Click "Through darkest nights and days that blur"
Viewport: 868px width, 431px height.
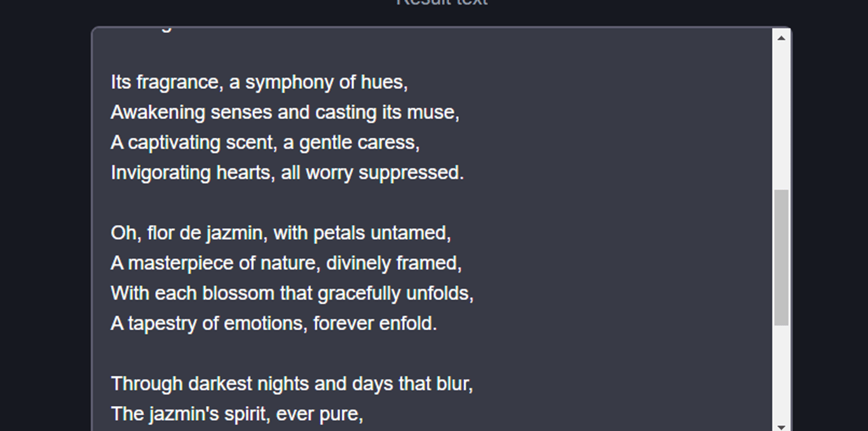click(x=292, y=384)
